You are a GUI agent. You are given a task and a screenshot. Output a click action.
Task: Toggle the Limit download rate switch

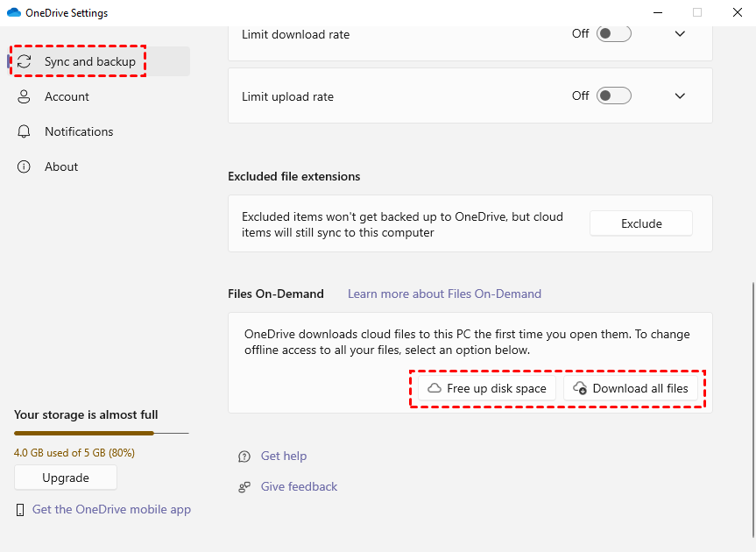pyautogui.click(x=613, y=34)
